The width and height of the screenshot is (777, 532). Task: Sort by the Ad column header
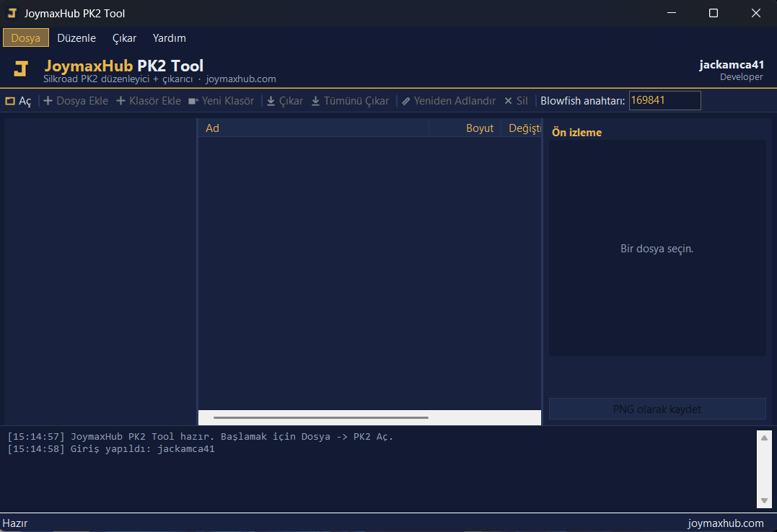313,128
